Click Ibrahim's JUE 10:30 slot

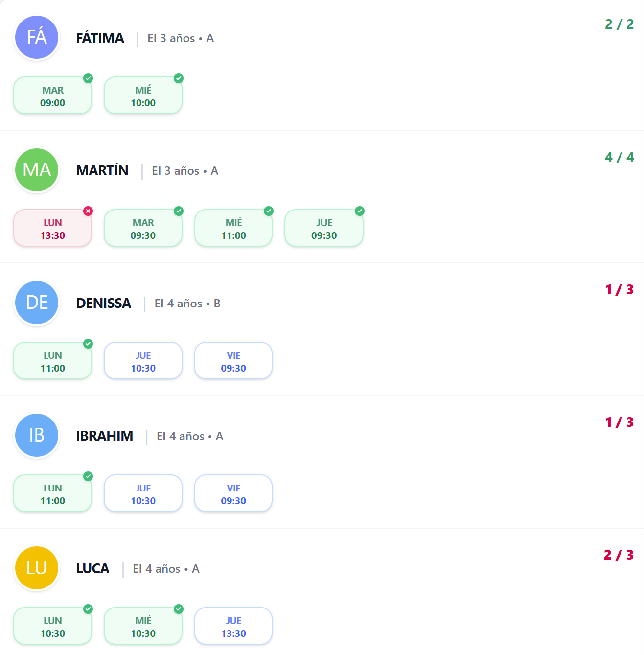(x=143, y=493)
